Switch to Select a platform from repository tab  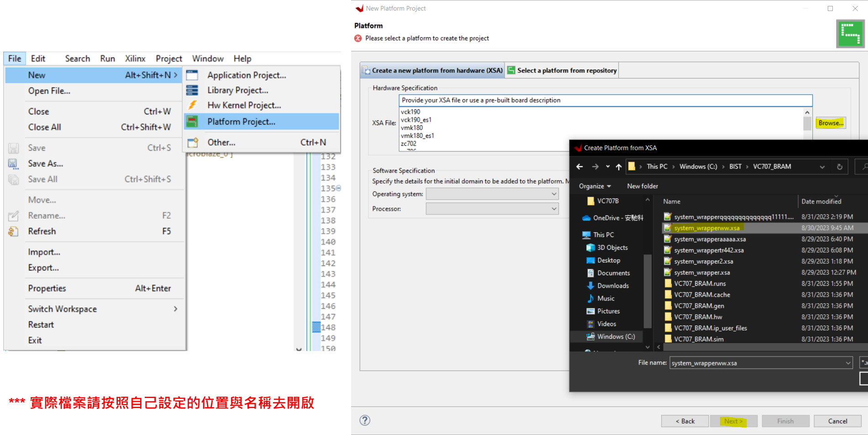point(562,70)
